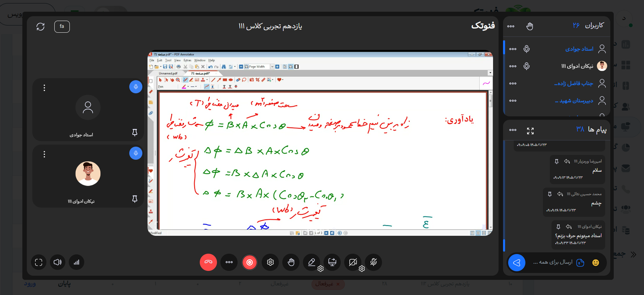This screenshot has width=644, height=295.
Task: Select the Arrow drawing tool
Action: click(219, 80)
